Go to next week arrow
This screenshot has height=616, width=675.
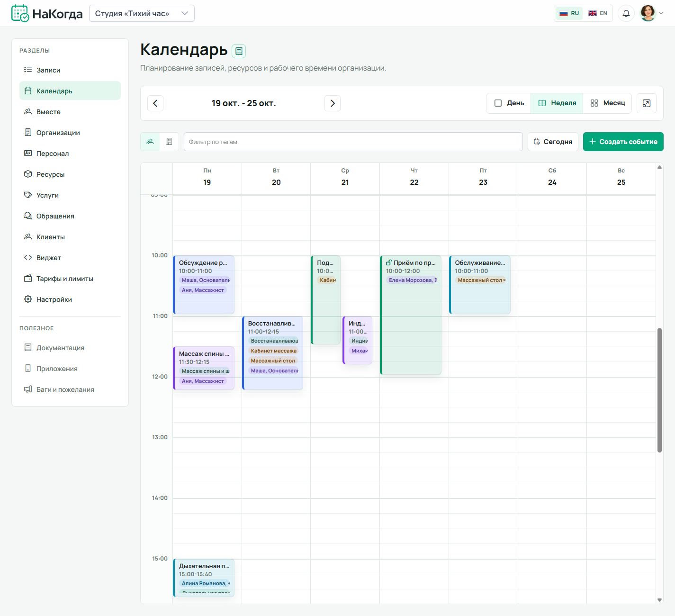click(x=333, y=103)
